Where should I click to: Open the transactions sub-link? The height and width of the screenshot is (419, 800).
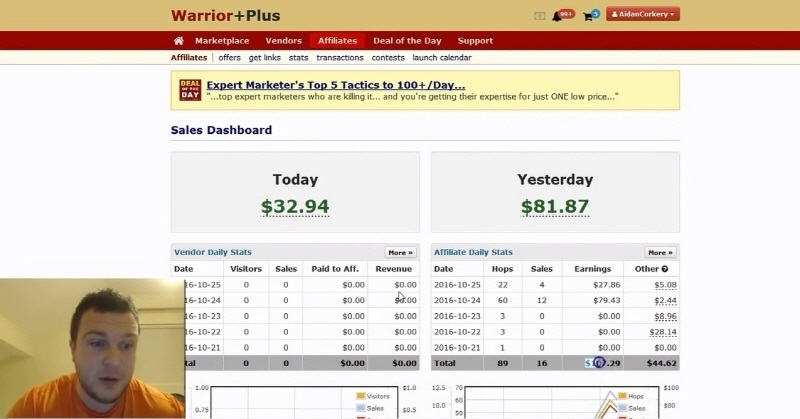coord(340,58)
